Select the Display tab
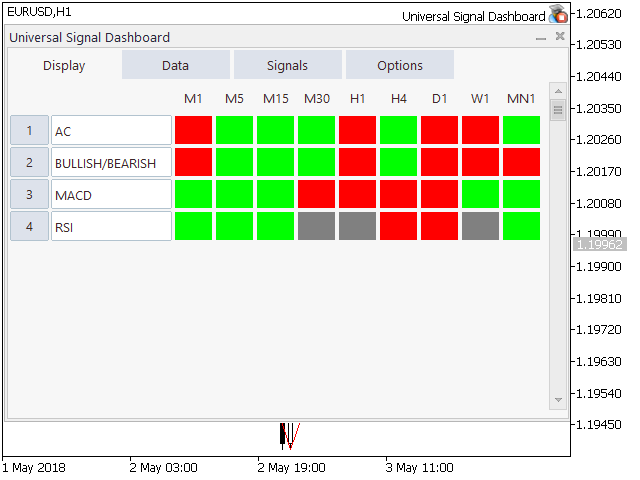Image resolution: width=640 pixels, height=480 pixels. click(64, 65)
